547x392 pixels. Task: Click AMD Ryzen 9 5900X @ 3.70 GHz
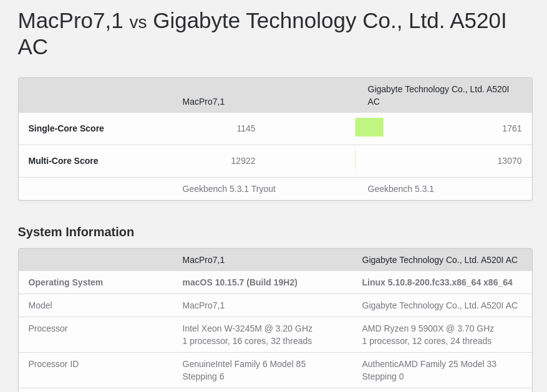point(428,328)
